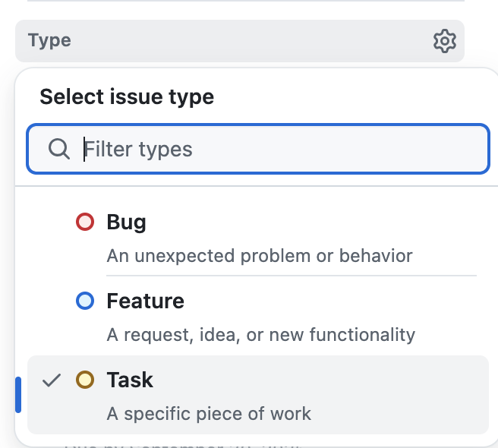
Task: Select the Bug issue type
Action: (x=127, y=222)
